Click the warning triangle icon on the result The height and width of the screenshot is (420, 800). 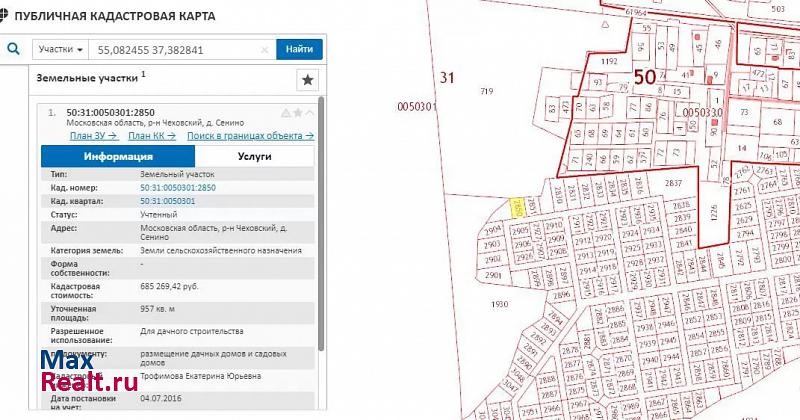[286, 112]
